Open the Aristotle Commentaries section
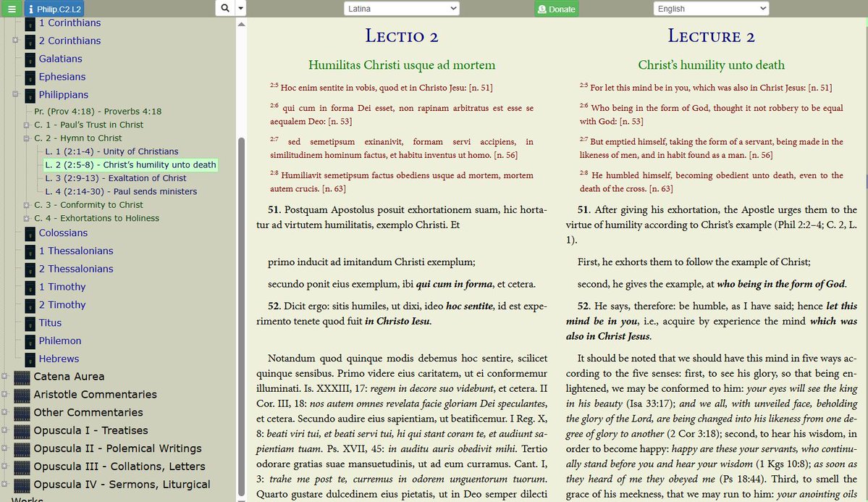Screen dimensions: 868x502 point(96,395)
